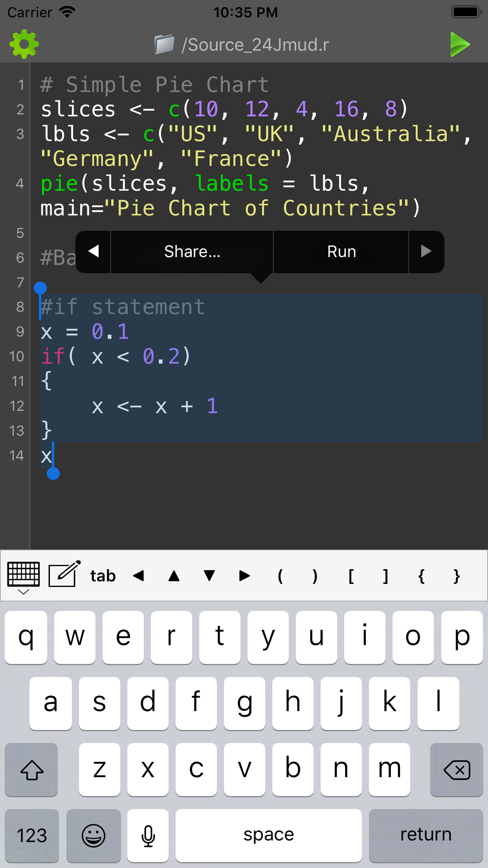488x868 pixels.
Task: Tap the s key on the keyboard
Action: click(x=99, y=703)
